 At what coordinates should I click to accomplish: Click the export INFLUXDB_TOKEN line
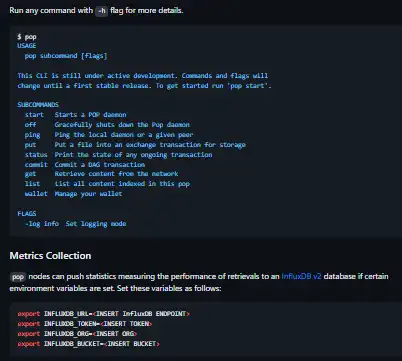coord(85,324)
